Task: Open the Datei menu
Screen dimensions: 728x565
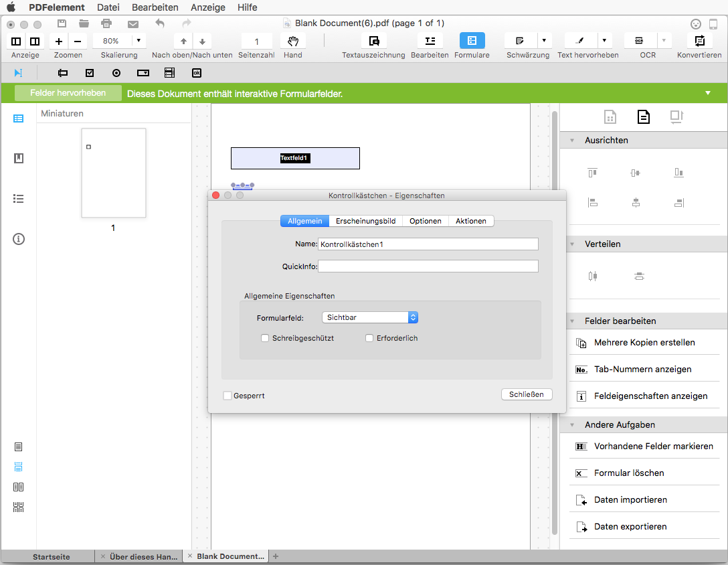Action: pos(108,7)
